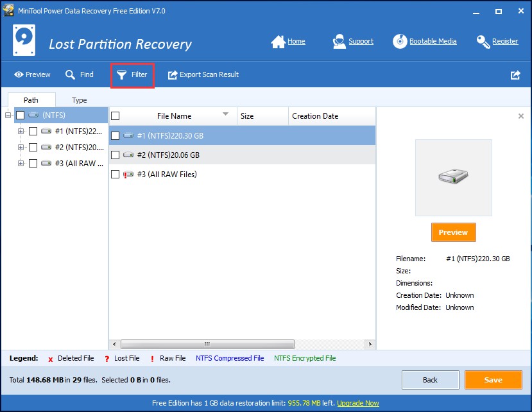
Task: Switch to the Type tab
Action: [79, 100]
